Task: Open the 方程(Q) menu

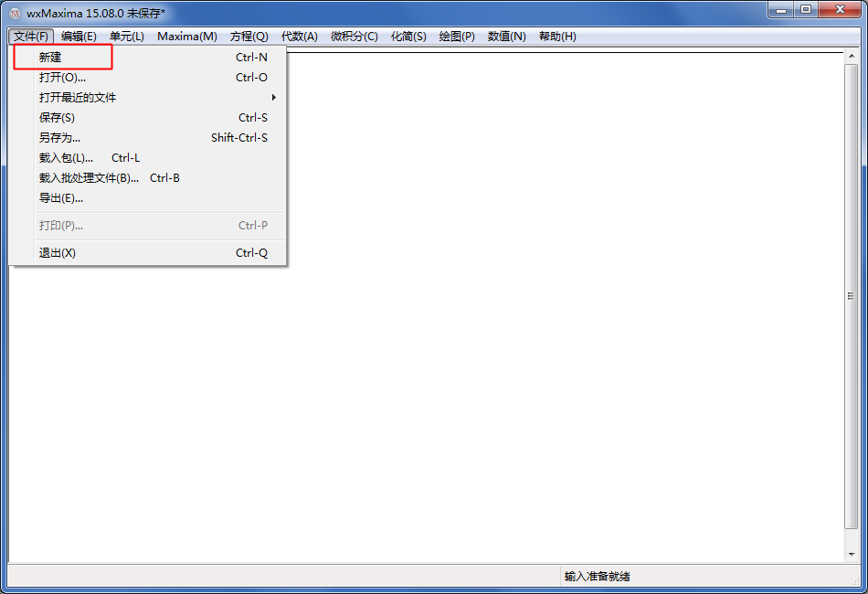Action: point(249,37)
